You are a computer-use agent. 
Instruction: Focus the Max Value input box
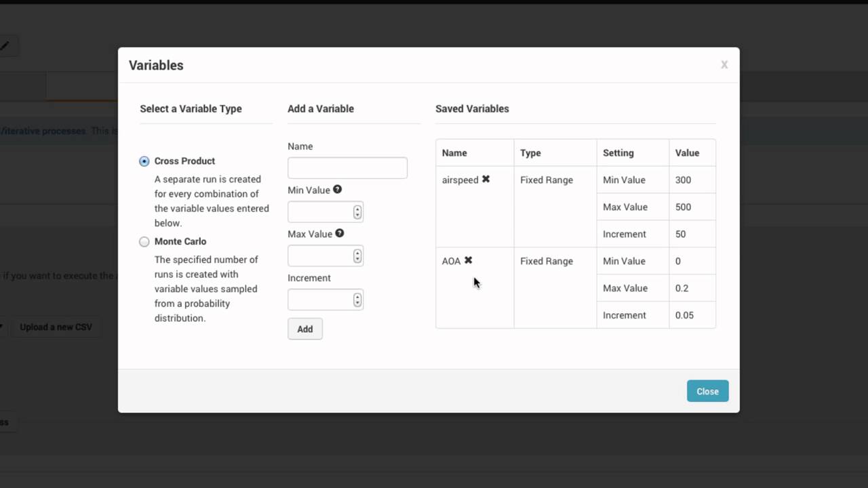click(x=320, y=256)
